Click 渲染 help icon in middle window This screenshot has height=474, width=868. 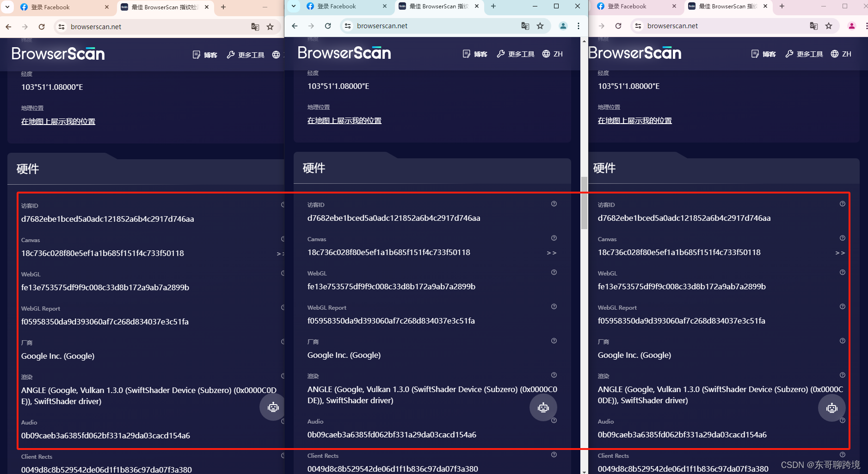(x=554, y=375)
